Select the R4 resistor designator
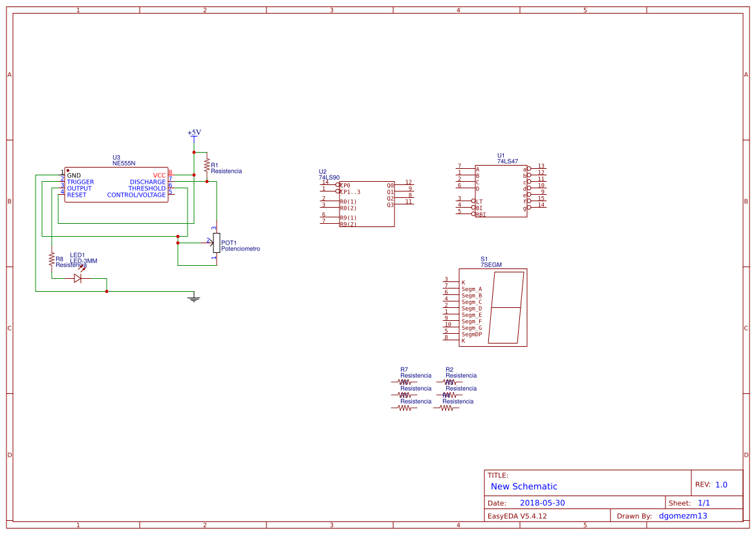Image resolution: width=756 pixels, height=535 pixels. pyautogui.click(x=446, y=395)
